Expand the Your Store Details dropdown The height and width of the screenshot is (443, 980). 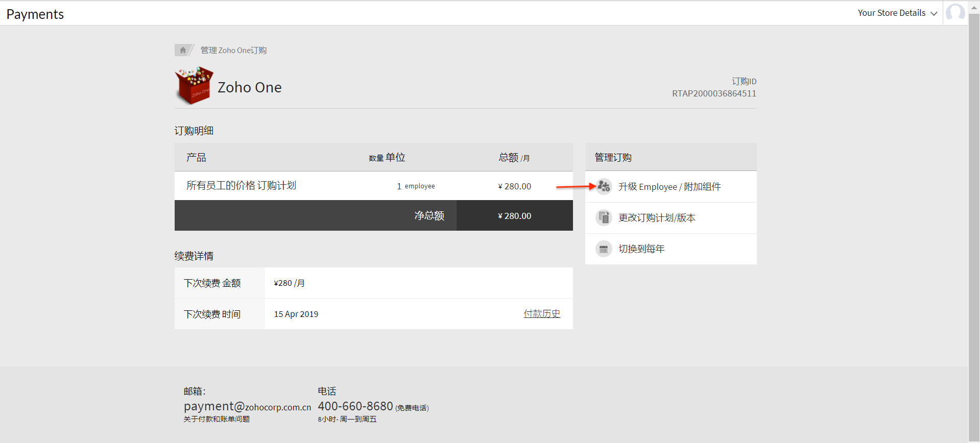tap(897, 13)
